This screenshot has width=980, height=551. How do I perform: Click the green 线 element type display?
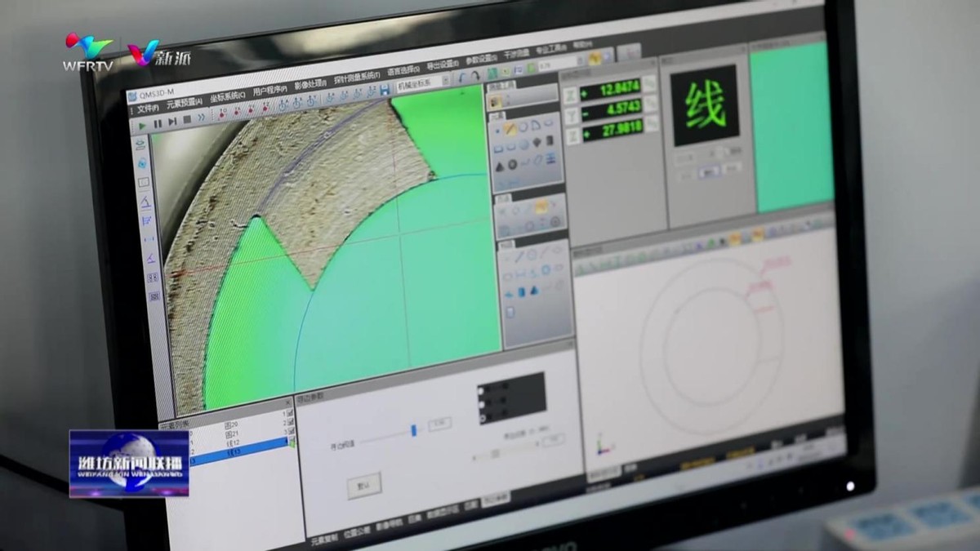coord(705,105)
